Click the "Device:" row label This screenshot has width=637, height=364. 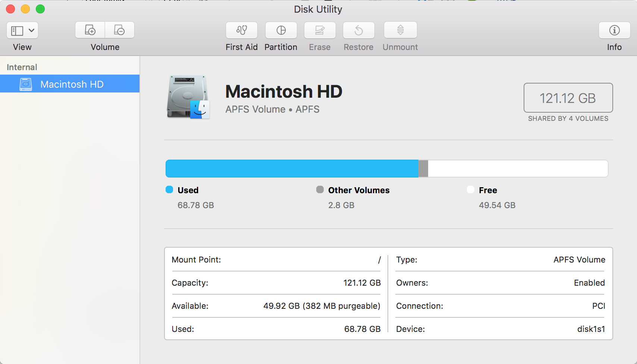coord(411,329)
